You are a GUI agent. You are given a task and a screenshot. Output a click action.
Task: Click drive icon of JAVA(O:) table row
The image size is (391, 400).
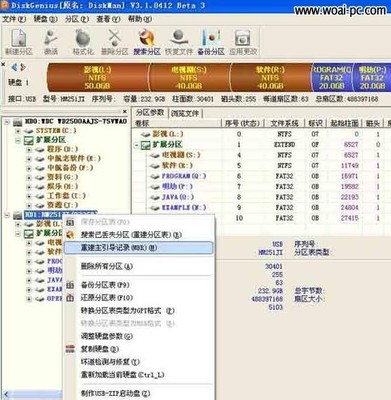(x=155, y=197)
